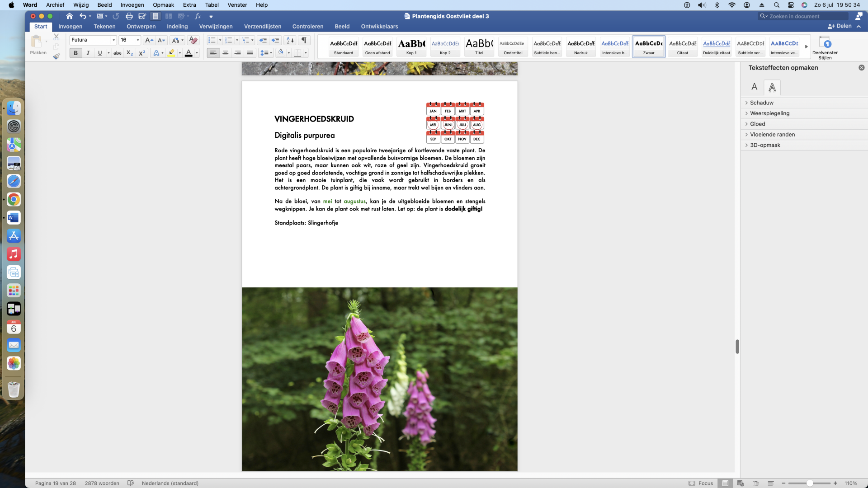The height and width of the screenshot is (488, 868).
Task: Click the print icon in title bar
Action: click(129, 16)
